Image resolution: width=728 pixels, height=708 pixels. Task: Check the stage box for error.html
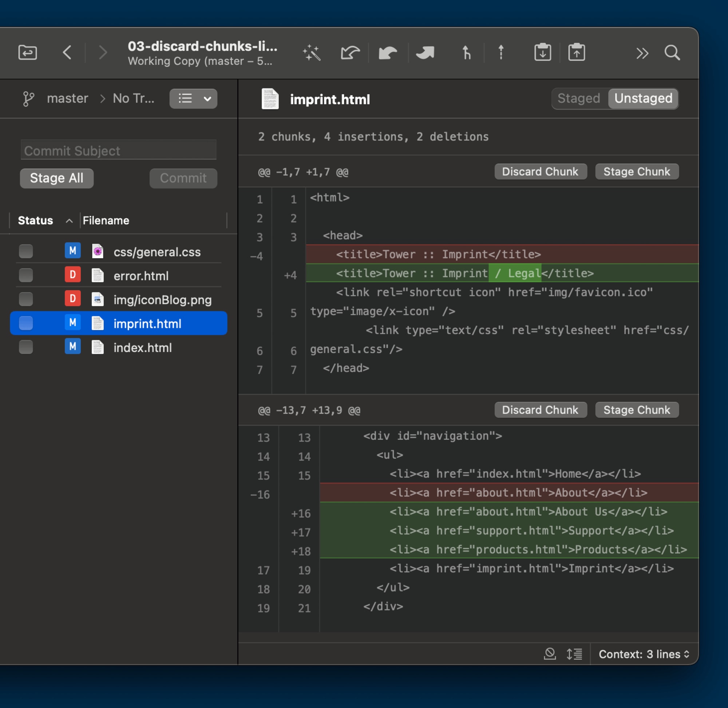[x=26, y=276]
